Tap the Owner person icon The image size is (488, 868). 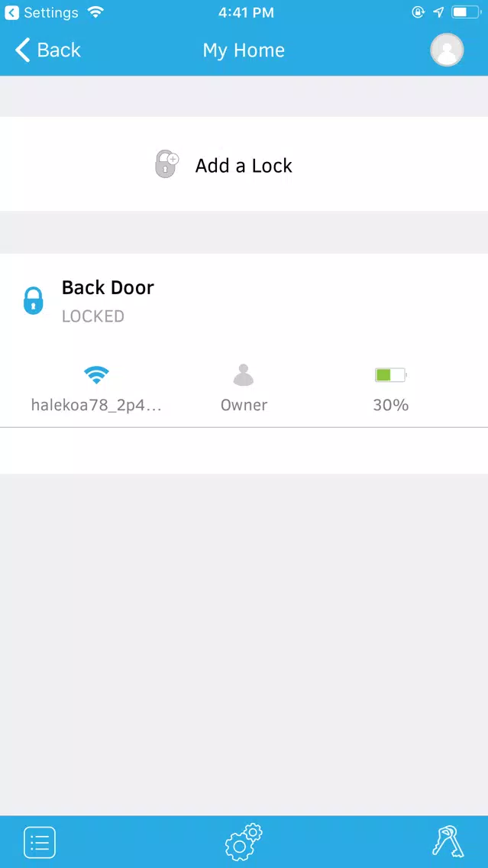[x=244, y=374]
